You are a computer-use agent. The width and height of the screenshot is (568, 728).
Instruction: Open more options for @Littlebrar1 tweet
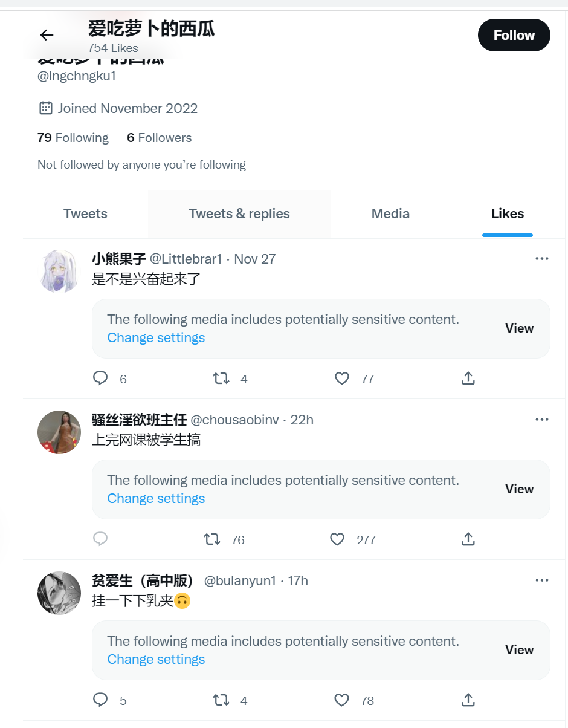click(542, 259)
